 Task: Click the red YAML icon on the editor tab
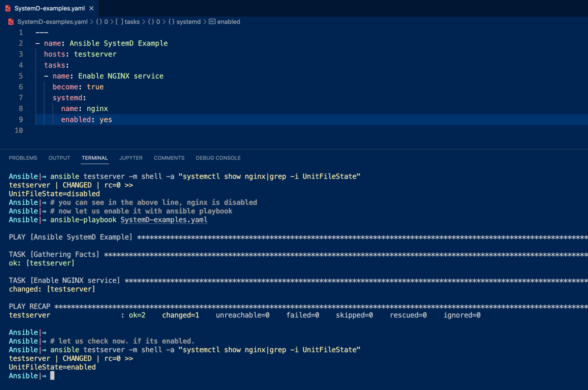point(7,8)
